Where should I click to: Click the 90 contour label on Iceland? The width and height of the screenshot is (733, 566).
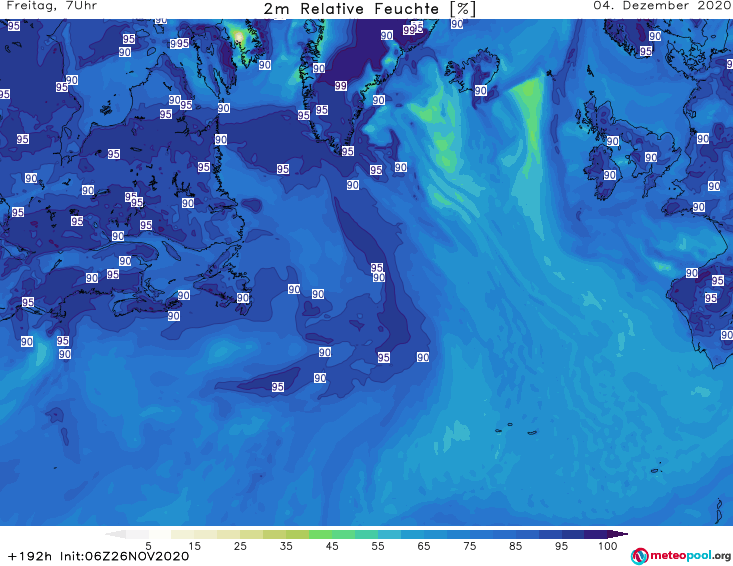481,91
